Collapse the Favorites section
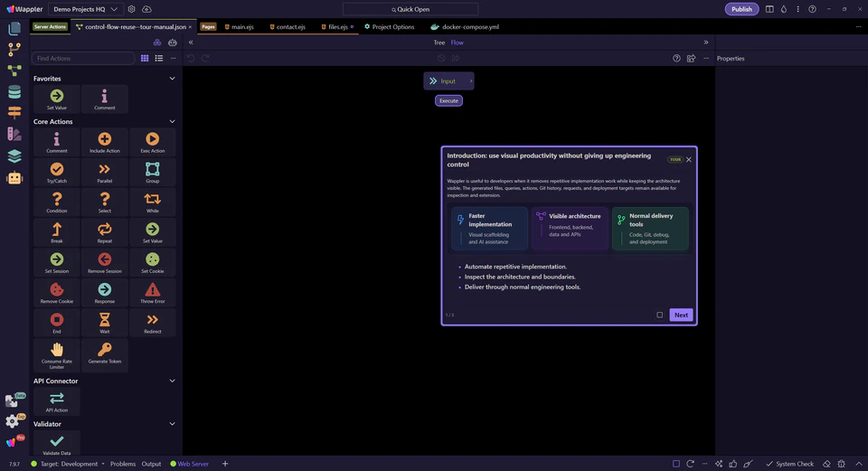Viewport: 868px width, 471px height. click(172, 79)
